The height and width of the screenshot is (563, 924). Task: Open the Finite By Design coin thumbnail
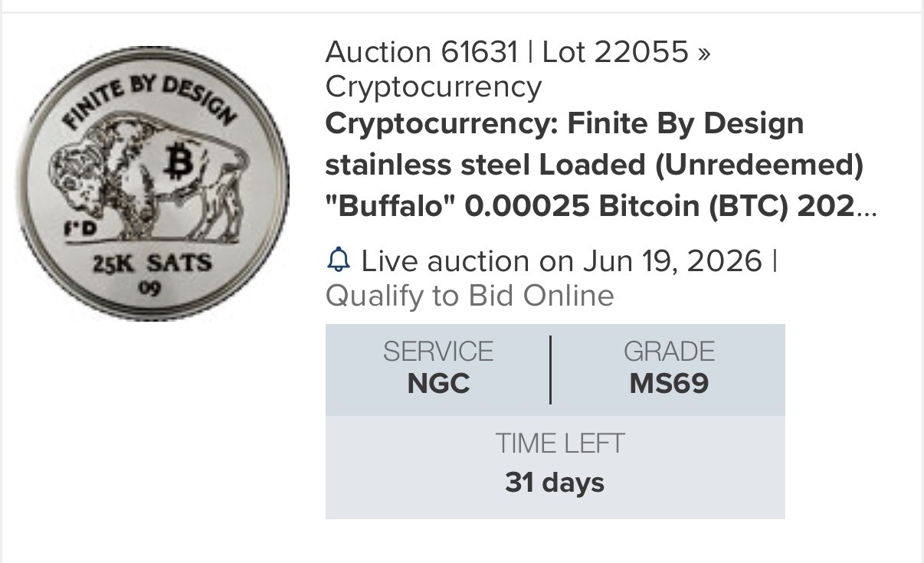click(152, 183)
